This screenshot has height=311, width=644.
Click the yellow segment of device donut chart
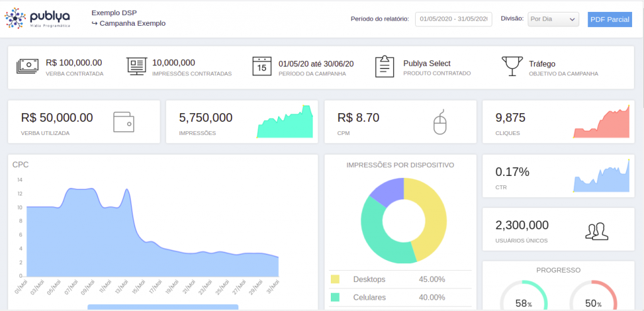coord(430,214)
